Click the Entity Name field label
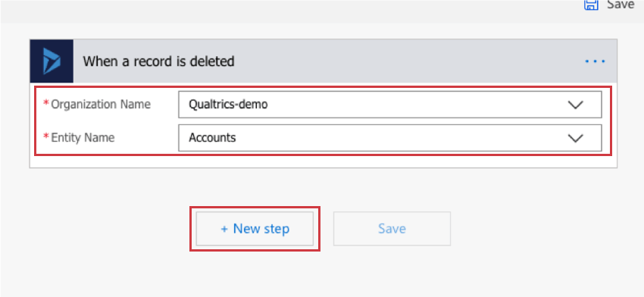This screenshot has width=644, height=297. 83,138
